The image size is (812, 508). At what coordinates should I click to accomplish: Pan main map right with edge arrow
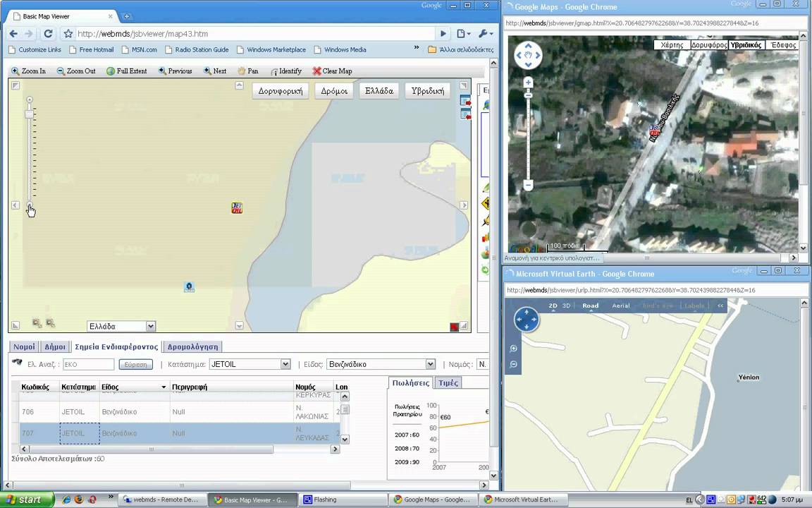(464, 205)
